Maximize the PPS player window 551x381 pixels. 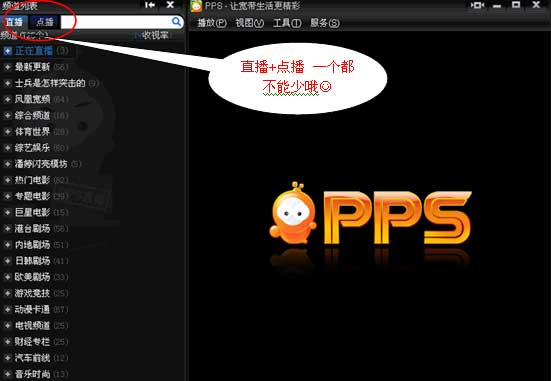tap(516, 5)
